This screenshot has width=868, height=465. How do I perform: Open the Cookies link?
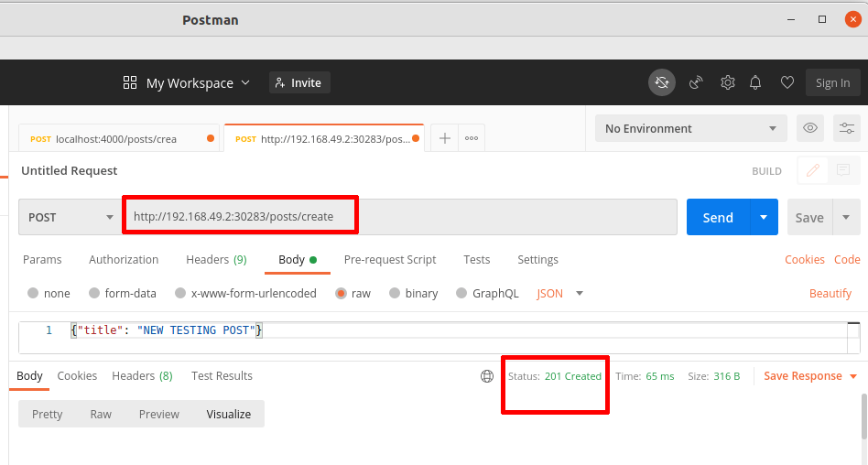click(x=804, y=260)
